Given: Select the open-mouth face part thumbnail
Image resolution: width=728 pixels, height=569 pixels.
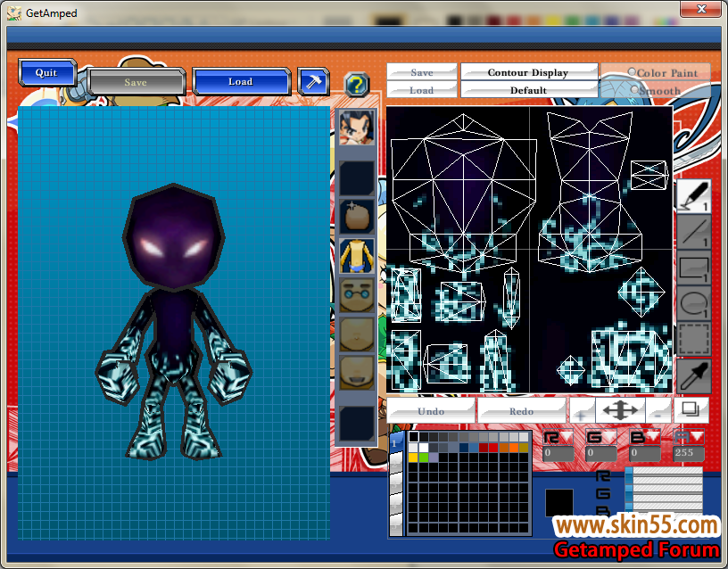Looking at the screenshot, I should coord(356,373).
